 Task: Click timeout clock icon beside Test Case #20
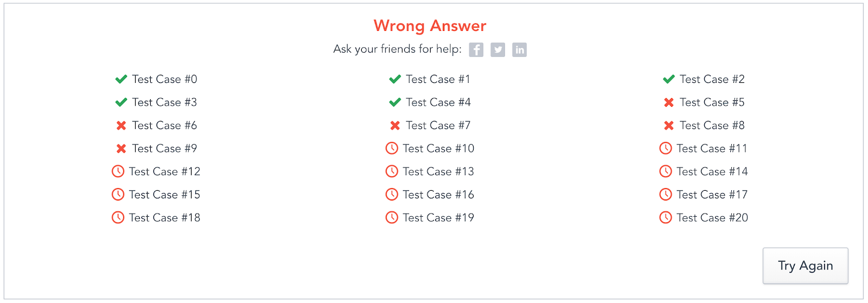(x=666, y=217)
